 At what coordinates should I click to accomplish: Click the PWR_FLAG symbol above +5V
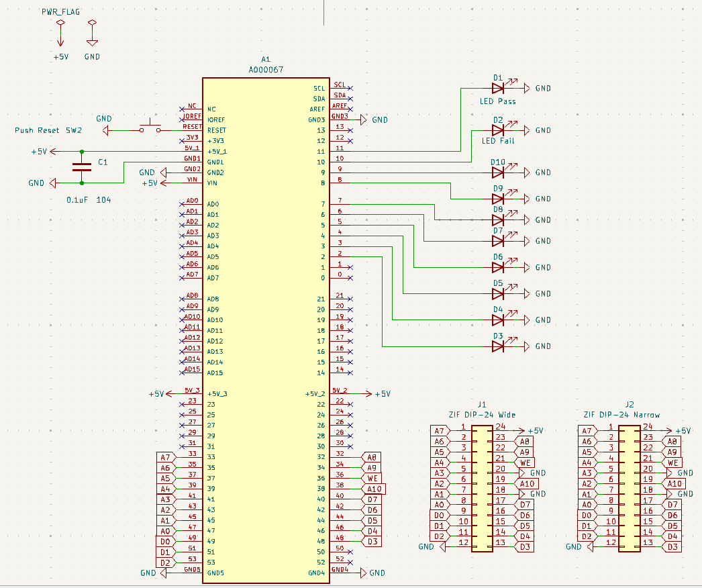point(60,25)
